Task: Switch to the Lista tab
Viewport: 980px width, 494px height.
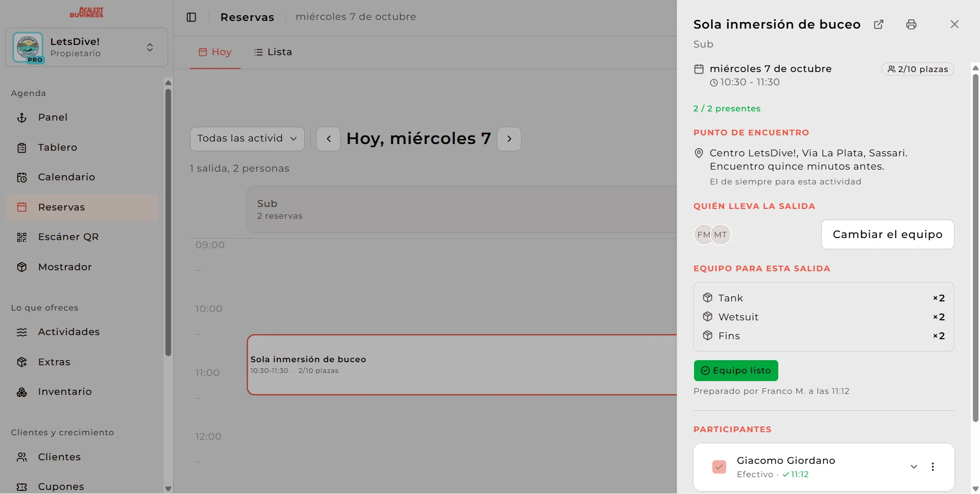Action: [x=273, y=52]
